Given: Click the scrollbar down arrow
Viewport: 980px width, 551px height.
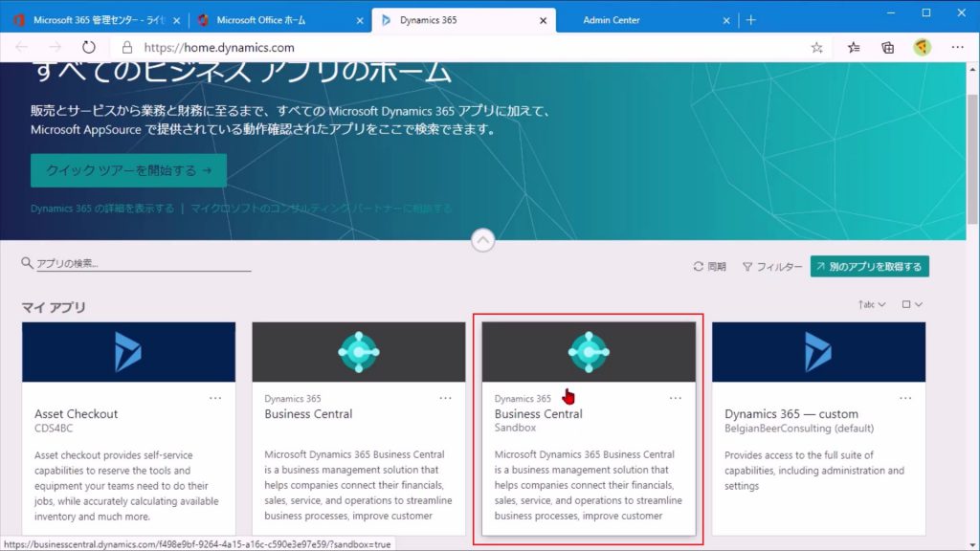Looking at the screenshot, I should pyautogui.click(x=972, y=544).
